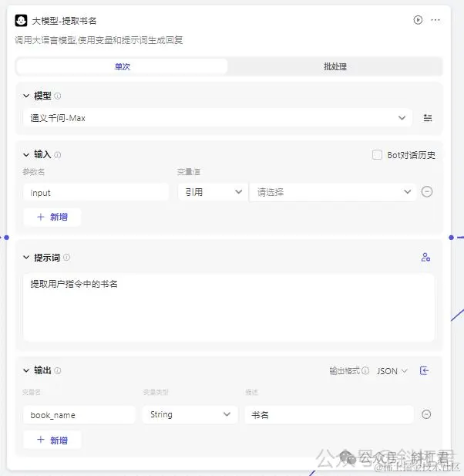This screenshot has width=464, height=476.
Task: Open the 请选择 variable dropdown
Action: 333,192
